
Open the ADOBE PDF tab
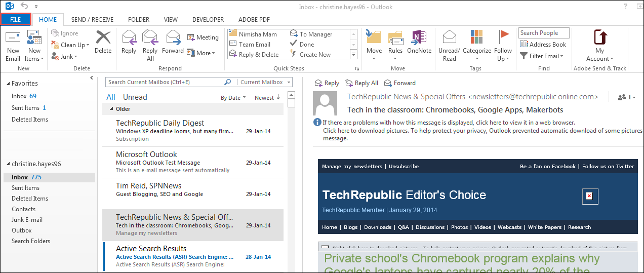pyautogui.click(x=254, y=19)
